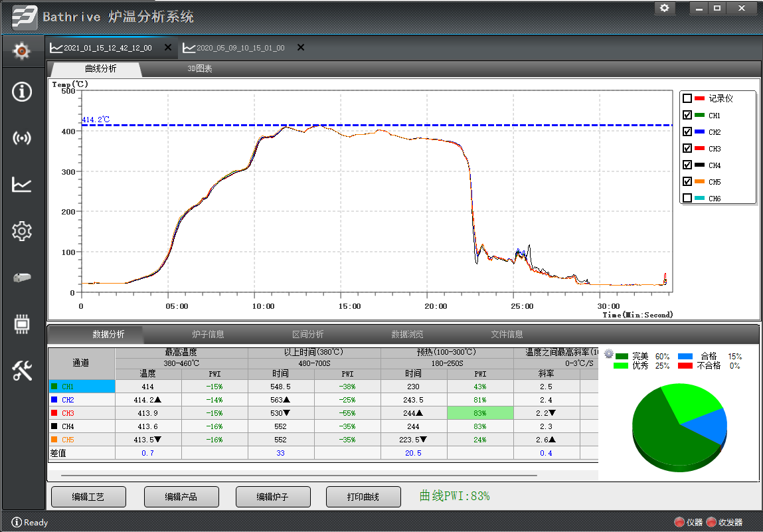Click the data table horizontal scrollbar

point(299,476)
